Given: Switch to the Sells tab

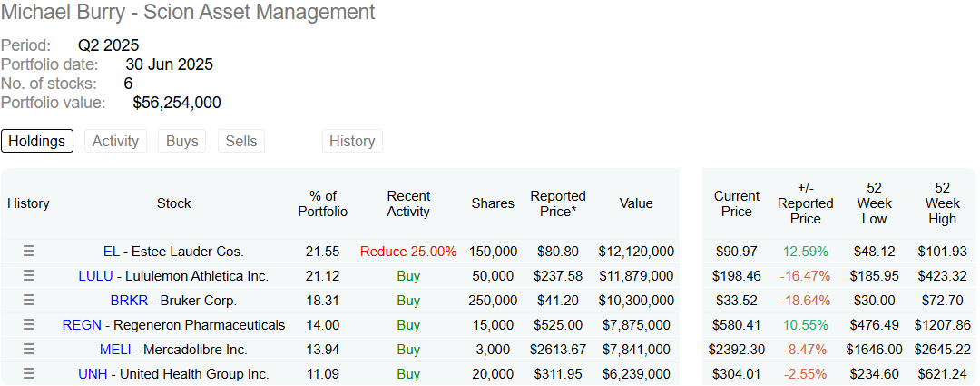Looking at the screenshot, I should click(241, 141).
